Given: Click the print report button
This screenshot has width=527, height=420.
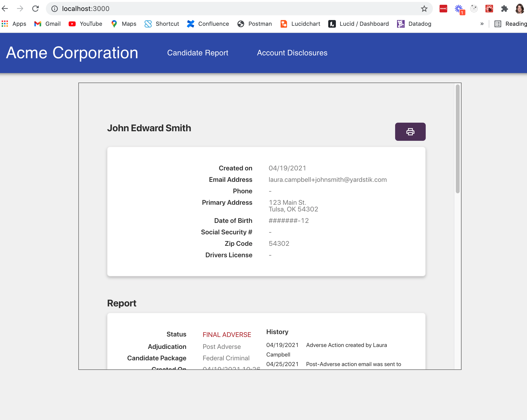Looking at the screenshot, I should pyautogui.click(x=410, y=132).
